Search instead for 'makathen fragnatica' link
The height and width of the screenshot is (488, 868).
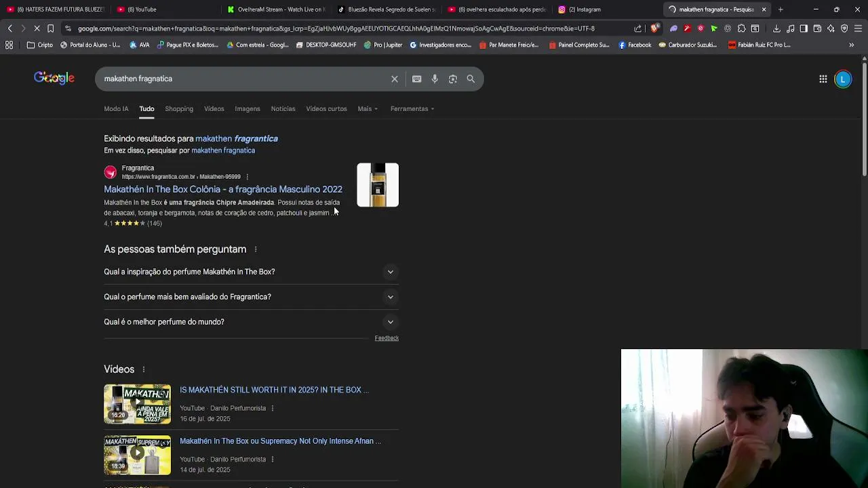pyautogui.click(x=223, y=150)
